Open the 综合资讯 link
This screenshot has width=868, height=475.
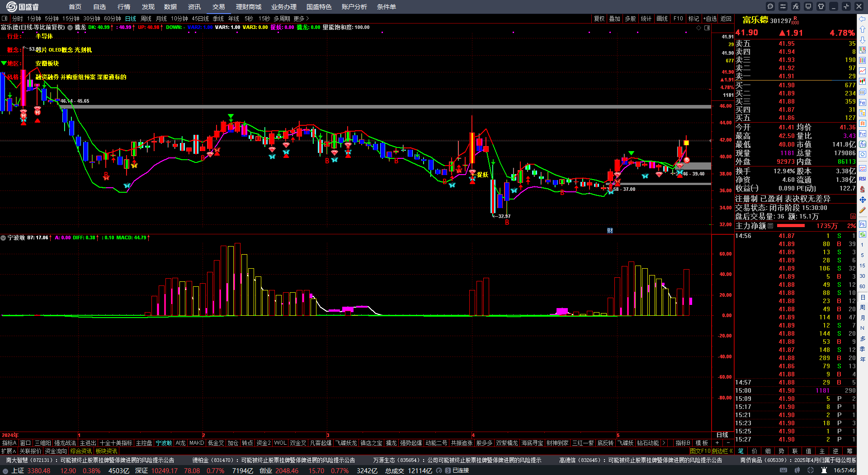click(81, 451)
